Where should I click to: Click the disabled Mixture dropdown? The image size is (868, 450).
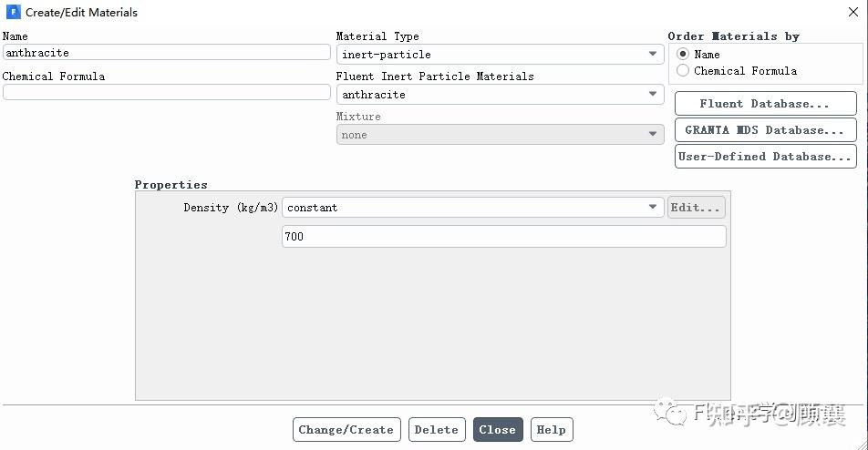click(500, 135)
